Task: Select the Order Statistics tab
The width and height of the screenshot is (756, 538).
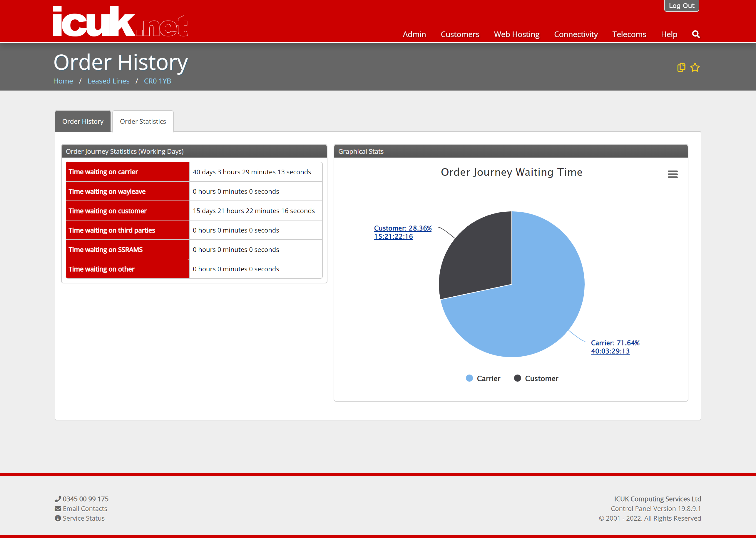Action: point(143,121)
